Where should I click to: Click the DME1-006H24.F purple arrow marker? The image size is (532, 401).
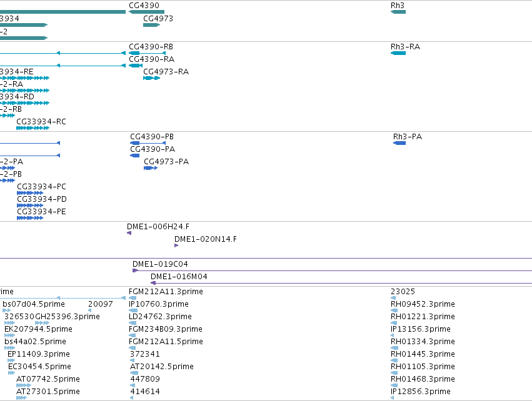[x=129, y=233]
